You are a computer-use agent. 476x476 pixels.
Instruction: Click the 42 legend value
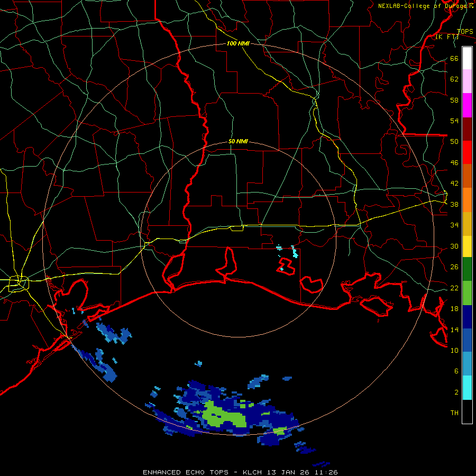454,183
